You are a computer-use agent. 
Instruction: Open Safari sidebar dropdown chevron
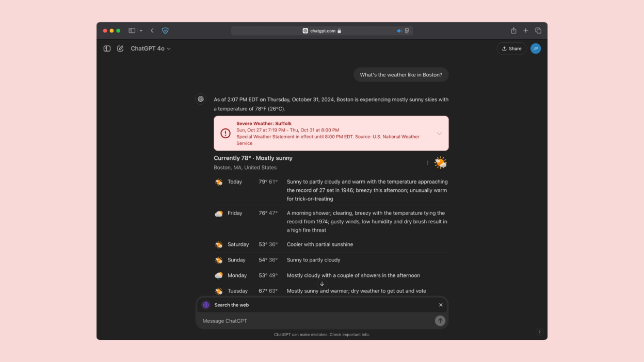tap(141, 31)
